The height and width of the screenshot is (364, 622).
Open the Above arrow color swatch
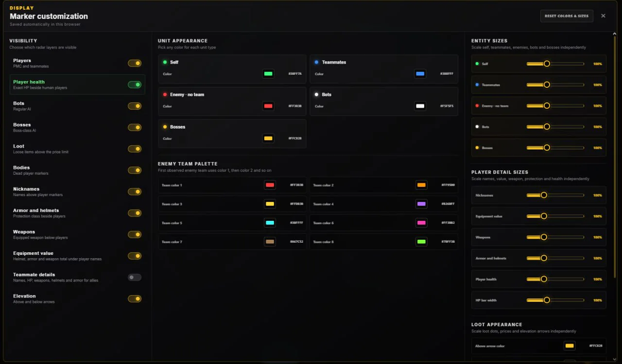(570, 346)
